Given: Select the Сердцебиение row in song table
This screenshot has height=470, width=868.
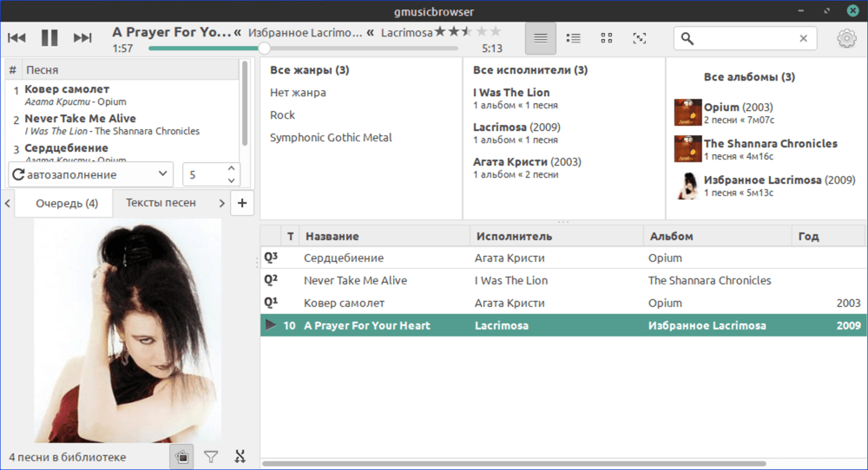Looking at the screenshot, I should tap(563, 258).
